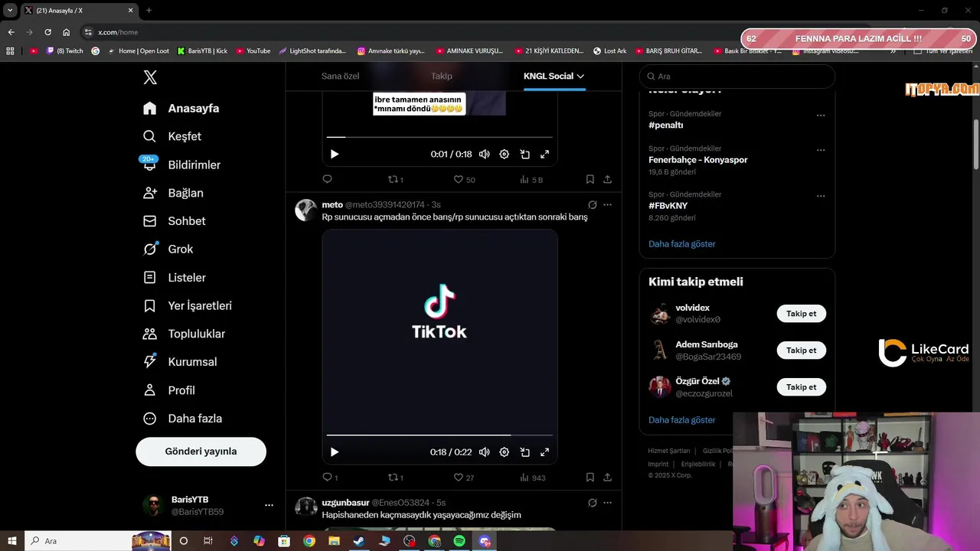Toggle TikTok video fullscreen
980x551 pixels.
pos(544,452)
